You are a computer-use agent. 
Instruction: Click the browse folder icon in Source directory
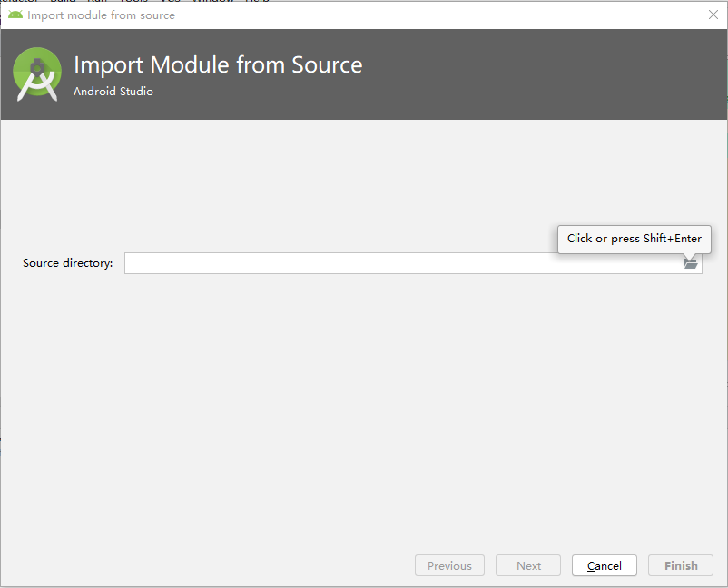click(691, 264)
